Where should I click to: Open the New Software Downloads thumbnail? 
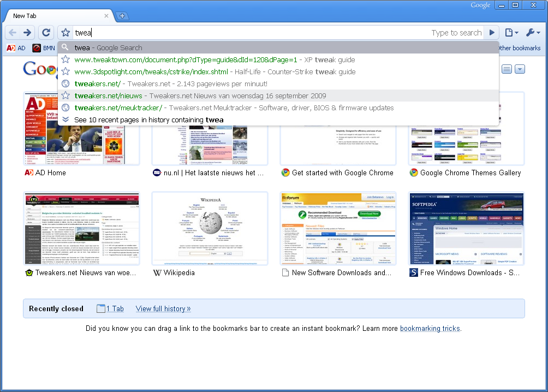338,228
